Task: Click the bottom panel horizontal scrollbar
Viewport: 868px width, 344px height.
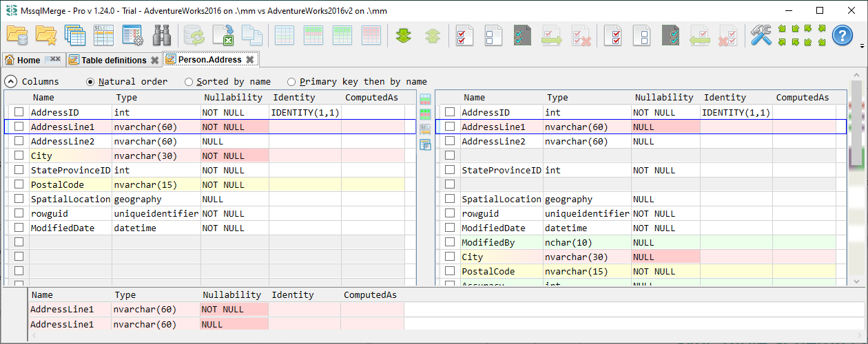Action: 446,336
